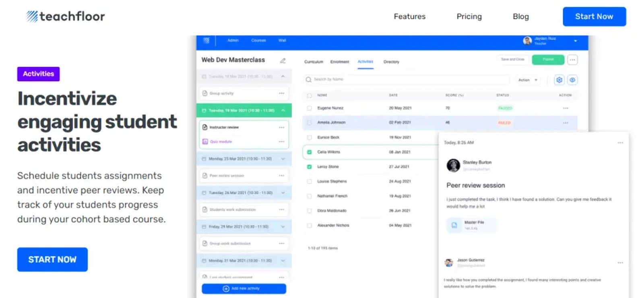This screenshot has height=298, width=644.
Task: Switch to the Directory tab
Action: click(391, 62)
